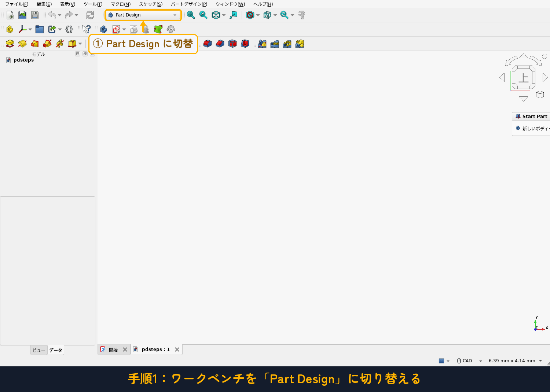Select the Thickness tool
Image resolution: width=550 pixels, height=392 pixels.
(x=245, y=44)
